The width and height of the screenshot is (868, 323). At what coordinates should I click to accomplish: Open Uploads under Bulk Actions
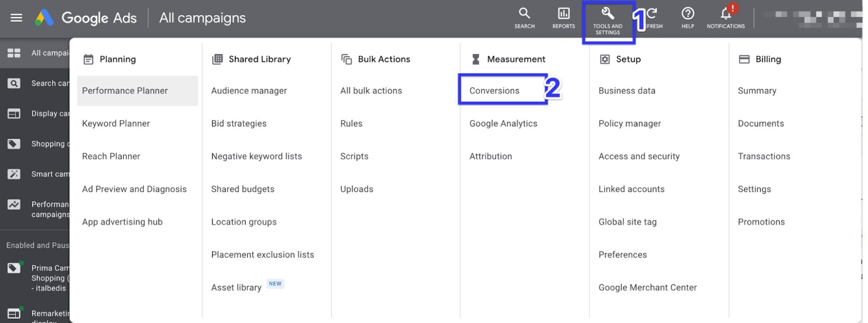(356, 189)
